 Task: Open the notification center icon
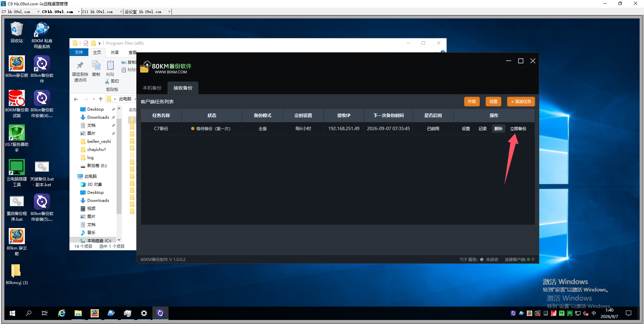[629, 313]
